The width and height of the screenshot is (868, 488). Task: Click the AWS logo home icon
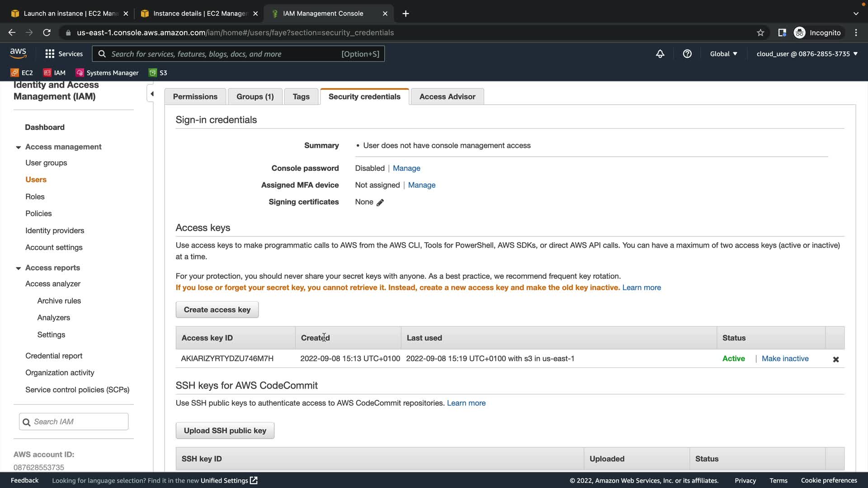point(18,53)
